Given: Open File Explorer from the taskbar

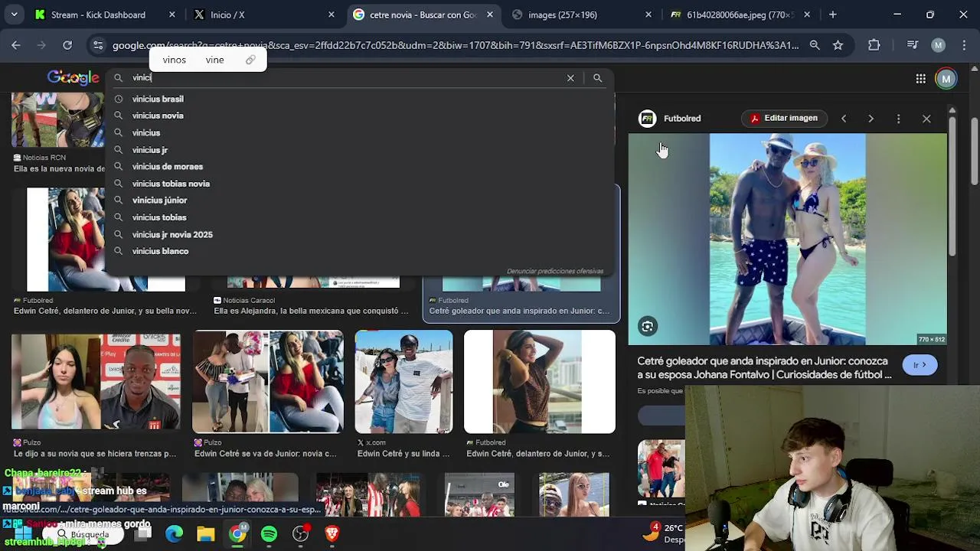Looking at the screenshot, I should [x=205, y=534].
